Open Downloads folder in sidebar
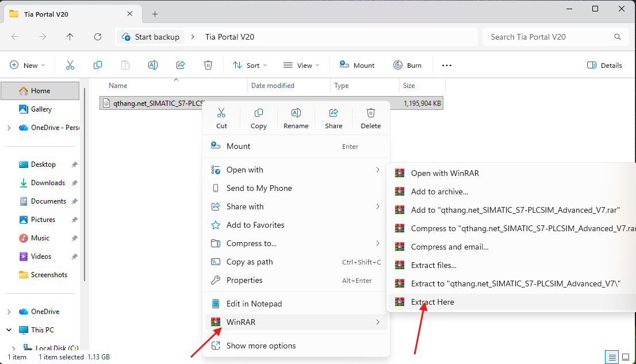The height and width of the screenshot is (364, 636). tap(48, 183)
